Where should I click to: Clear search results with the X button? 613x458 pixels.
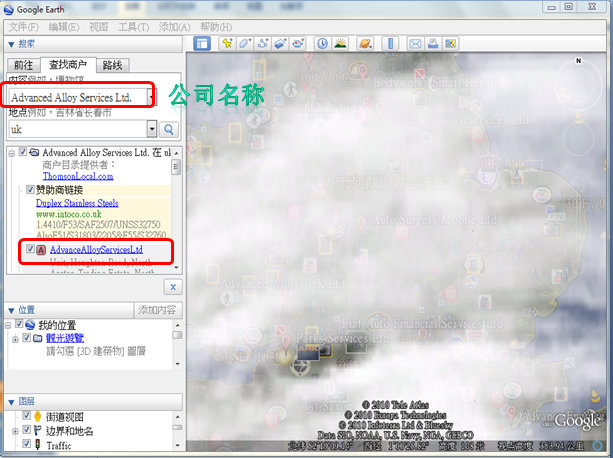(x=173, y=287)
